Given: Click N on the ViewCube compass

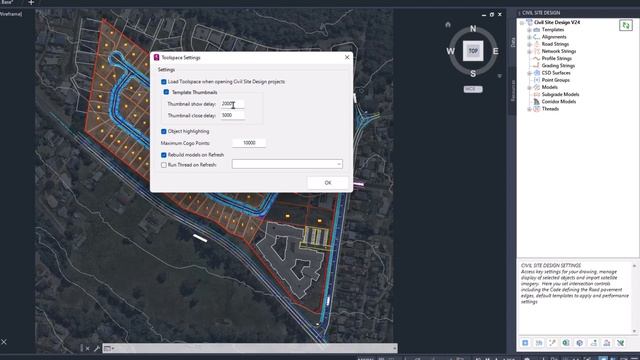Looking at the screenshot, I should tap(473, 29).
